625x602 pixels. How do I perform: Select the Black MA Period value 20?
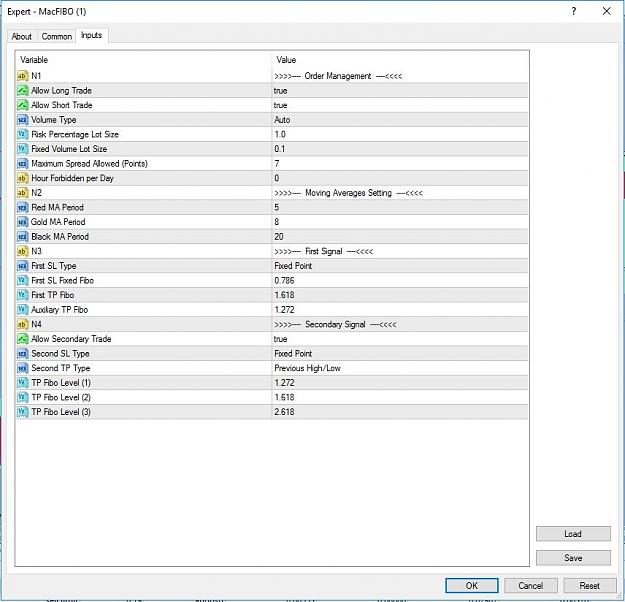[400, 237]
